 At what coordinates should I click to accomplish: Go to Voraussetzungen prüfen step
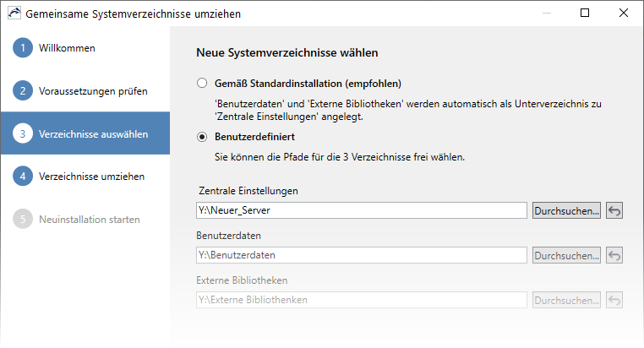[93, 91]
